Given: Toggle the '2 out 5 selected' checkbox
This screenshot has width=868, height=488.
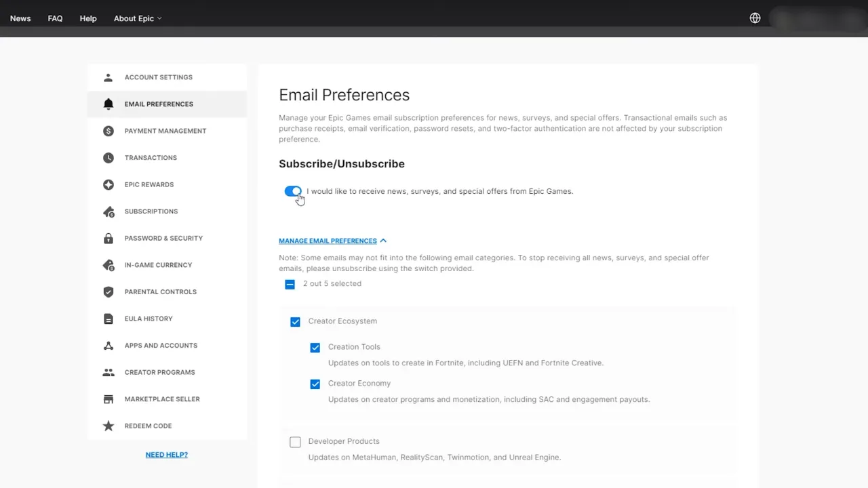Looking at the screenshot, I should point(290,284).
